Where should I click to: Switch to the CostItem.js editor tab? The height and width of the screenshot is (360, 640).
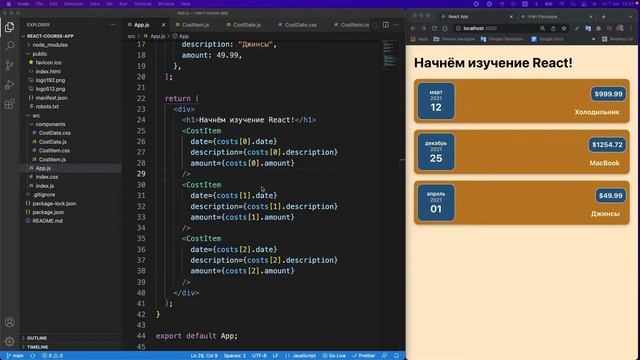pos(195,25)
